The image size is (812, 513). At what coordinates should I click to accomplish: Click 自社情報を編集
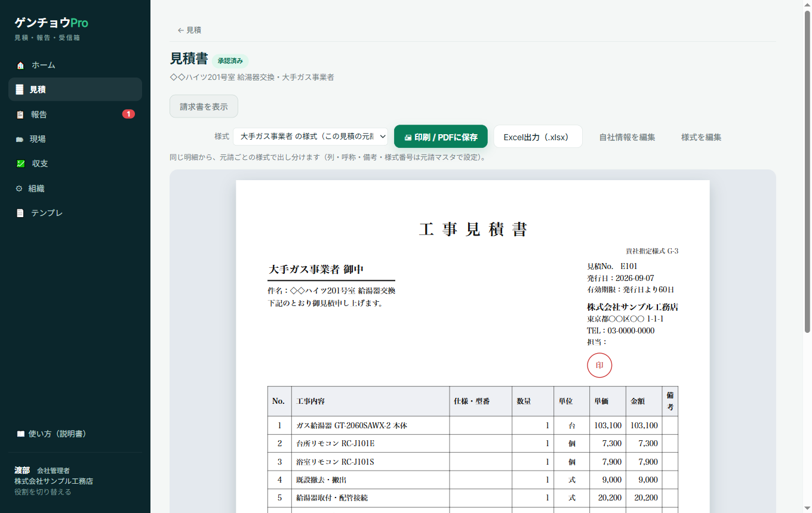pyautogui.click(x=627, y=137)
